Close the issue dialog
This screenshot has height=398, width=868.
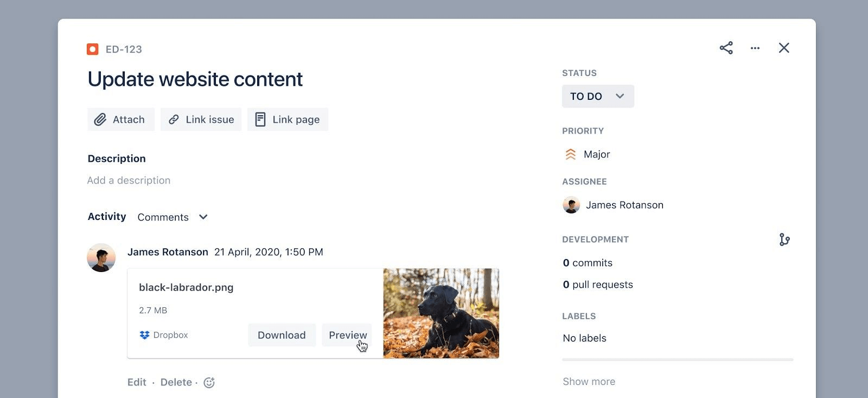[x=783, y=48]
